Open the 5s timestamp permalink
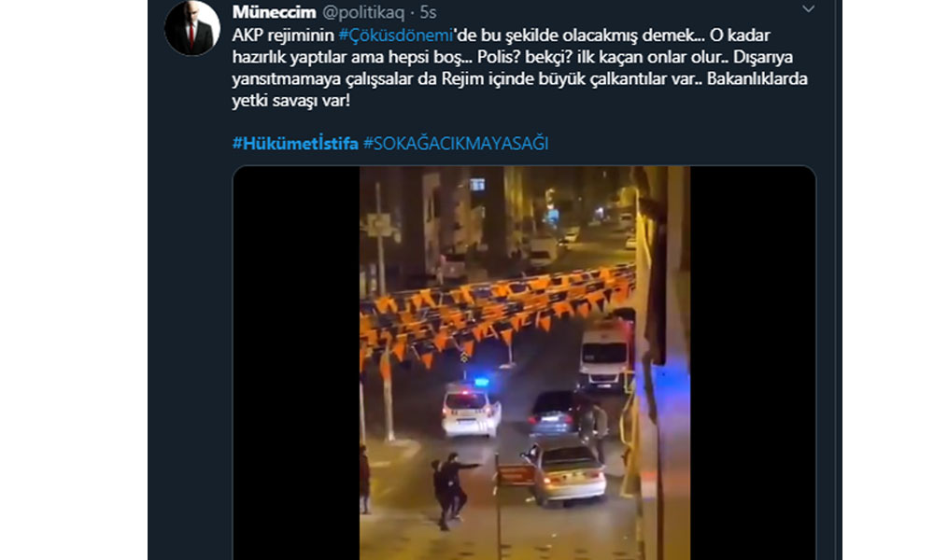Viewport: 934px width, 560px height. pos(428,12)
